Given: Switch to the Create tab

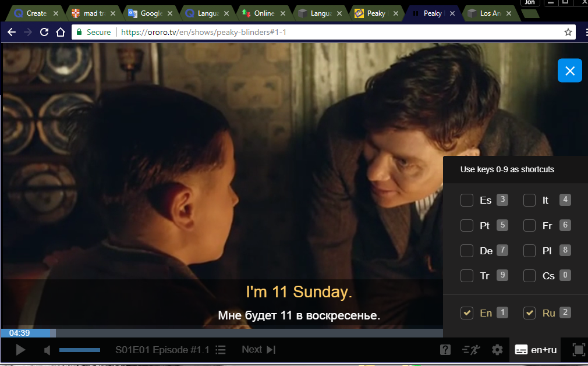Looking at the screenshot, I should click(36, 13).
